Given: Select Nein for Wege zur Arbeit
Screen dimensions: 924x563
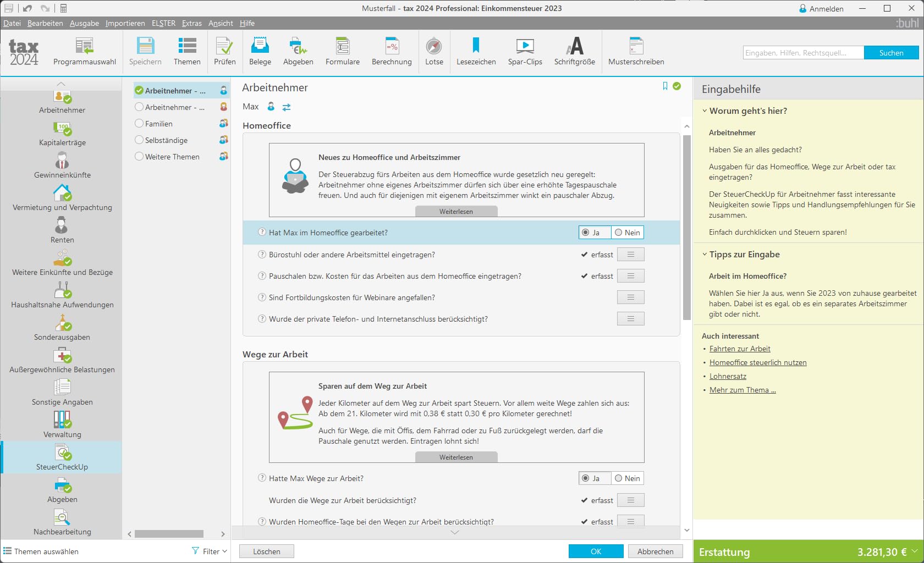Looking at the screenshot, I should point(627,478).
